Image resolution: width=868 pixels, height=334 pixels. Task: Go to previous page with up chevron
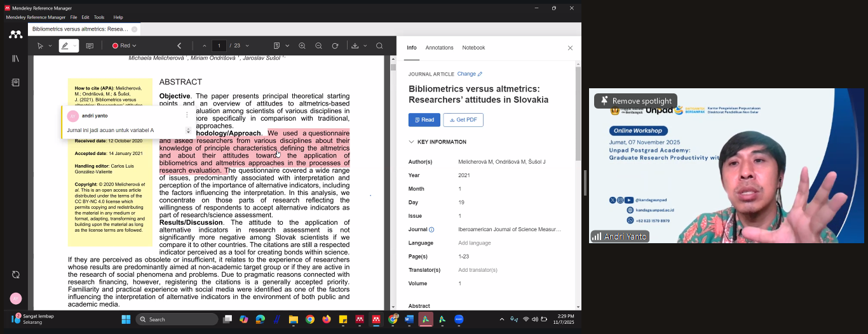pyautogui.click(x=205, y=46)
